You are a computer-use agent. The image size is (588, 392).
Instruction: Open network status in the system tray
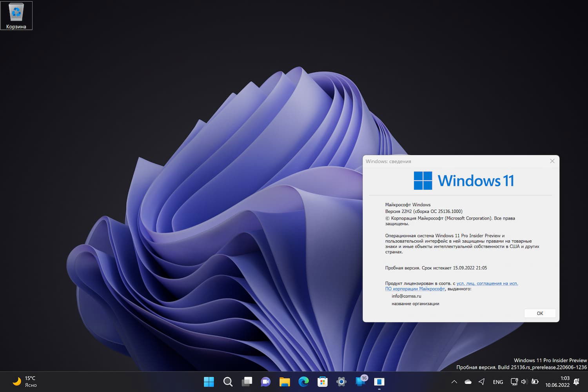(x=514, y=381)
